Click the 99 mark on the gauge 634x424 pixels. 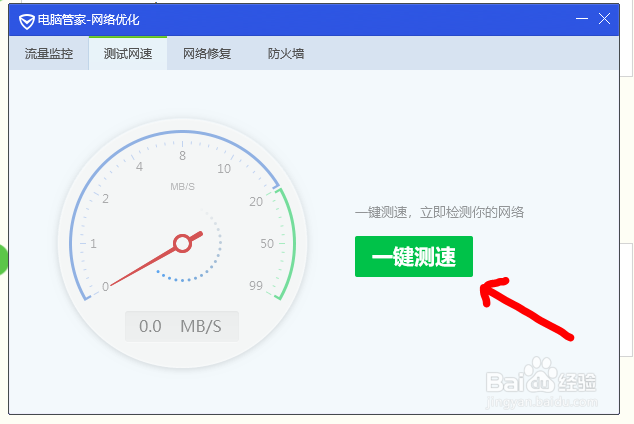[256, 286]
